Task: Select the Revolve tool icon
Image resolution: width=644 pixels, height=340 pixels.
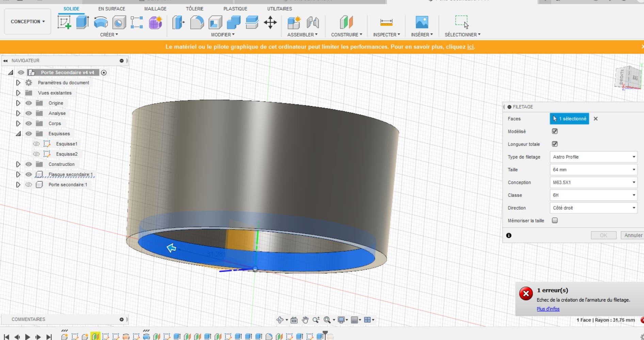Action: 101,22
